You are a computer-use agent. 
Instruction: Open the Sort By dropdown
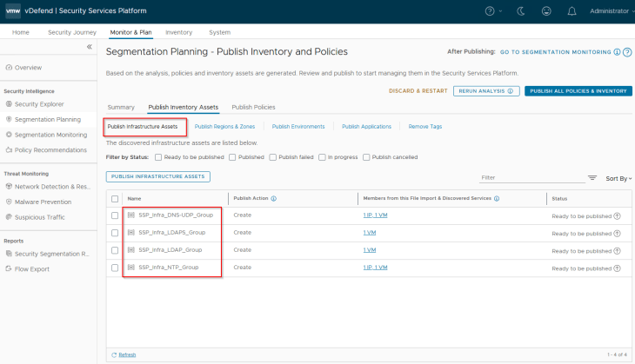coord(618,178)
